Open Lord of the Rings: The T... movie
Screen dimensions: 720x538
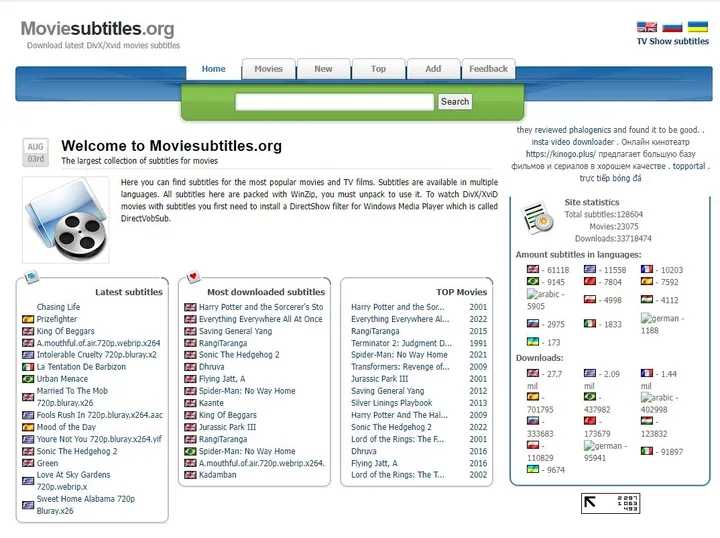tap(398, 475)
